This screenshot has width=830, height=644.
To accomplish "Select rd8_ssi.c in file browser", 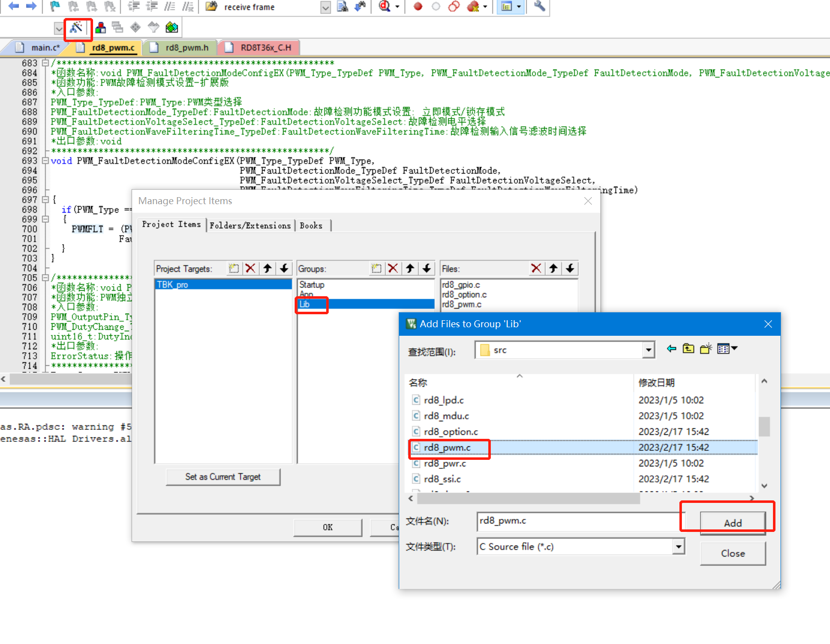I will (442, 479).
